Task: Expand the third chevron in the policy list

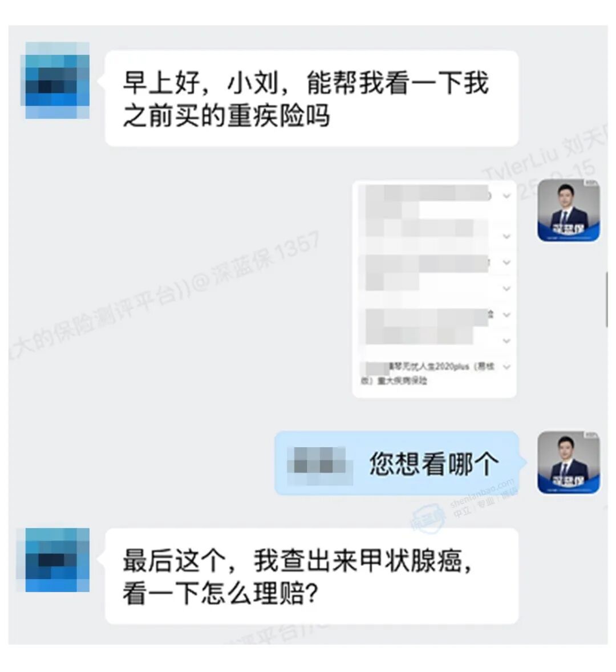Action: click(x=506, y=262)
